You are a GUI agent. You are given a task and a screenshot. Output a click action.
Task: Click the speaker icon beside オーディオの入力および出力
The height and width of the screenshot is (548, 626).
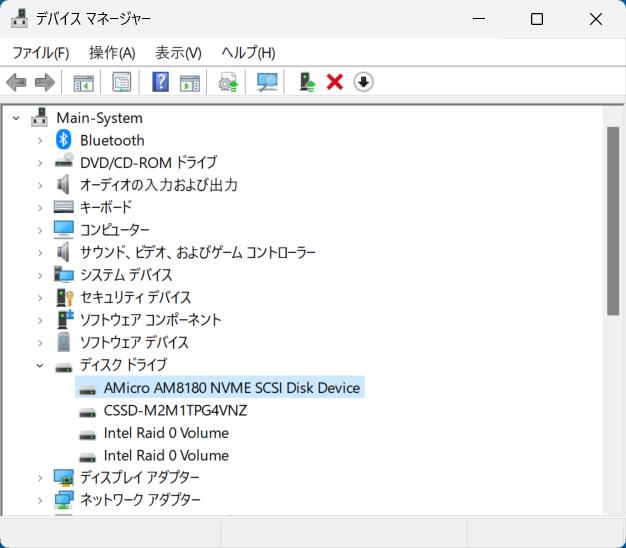[63, 184]
